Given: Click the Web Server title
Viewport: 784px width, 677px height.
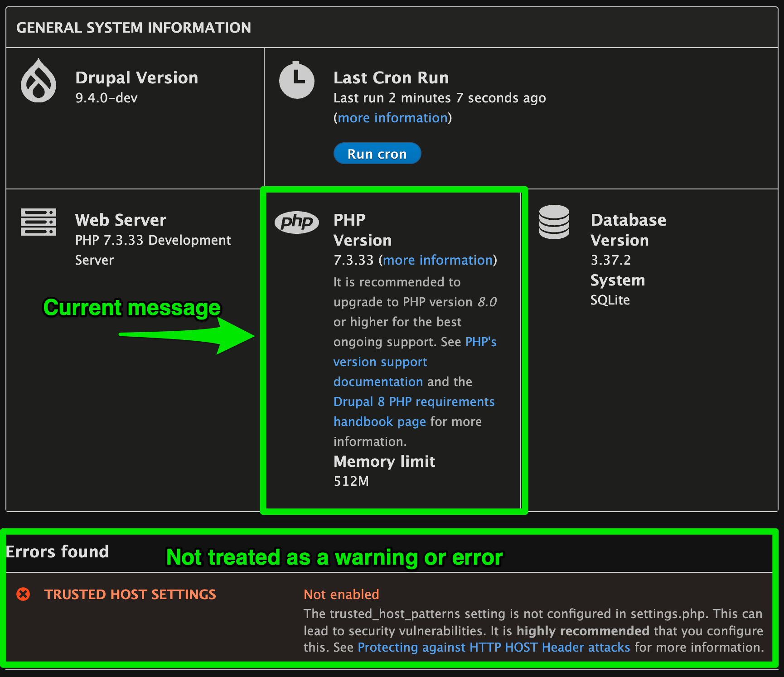Looking at the screenshot, I should click(x=121, y=220).
